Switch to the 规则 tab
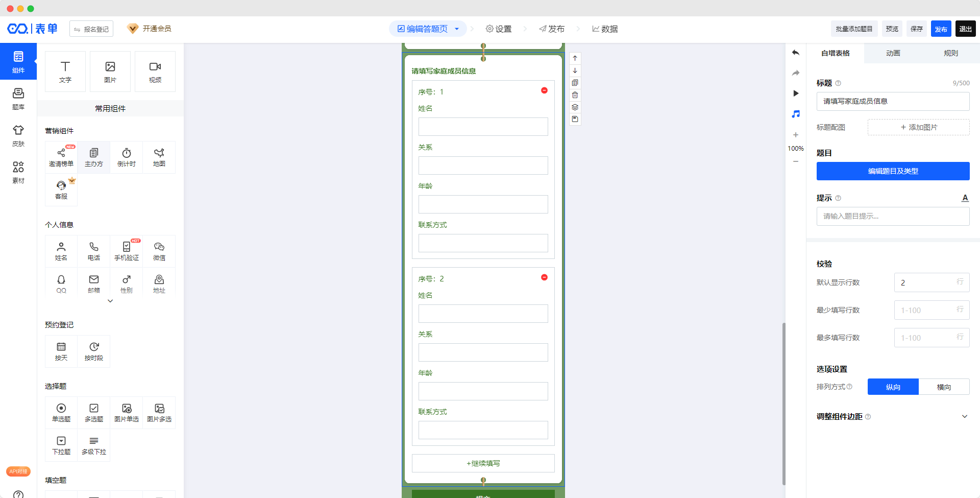This screenshot has height=498, width=980. tap(950, 53)
